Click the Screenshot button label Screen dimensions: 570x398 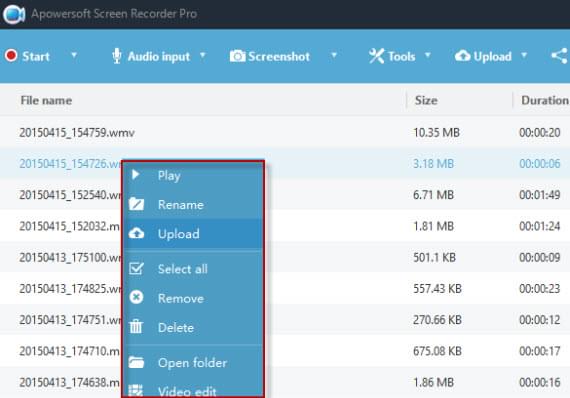click(x=279, y=56)
